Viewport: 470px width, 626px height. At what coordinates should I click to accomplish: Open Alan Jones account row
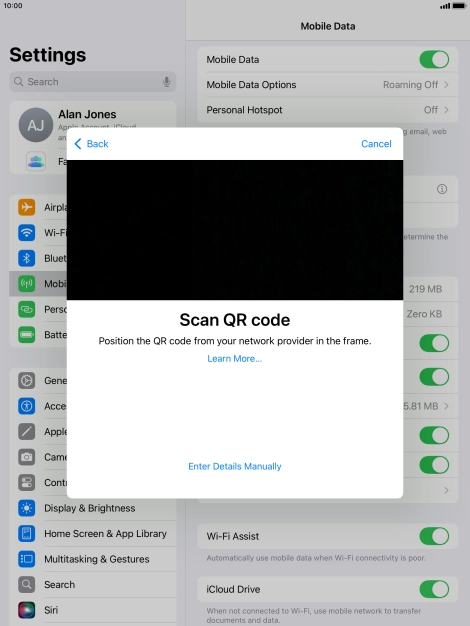coord(93,125)
